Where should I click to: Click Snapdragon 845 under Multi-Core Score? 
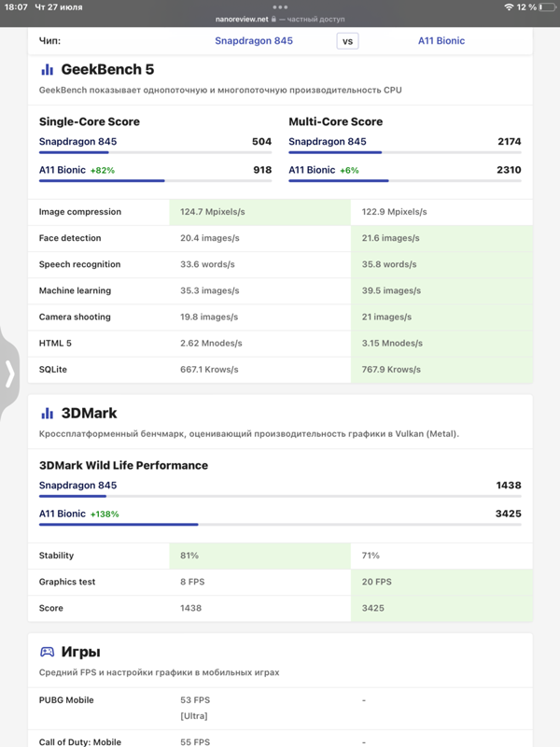click(x=328, y=142)
